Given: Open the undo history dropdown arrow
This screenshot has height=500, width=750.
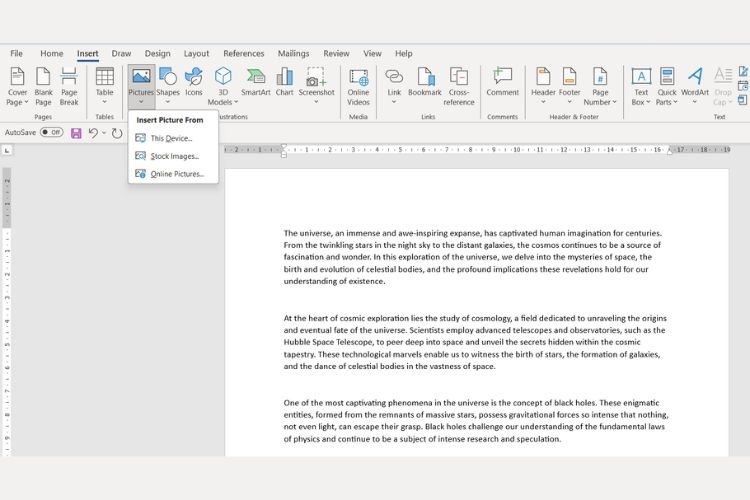Looking at the screenshot, I should click(104, 133).
